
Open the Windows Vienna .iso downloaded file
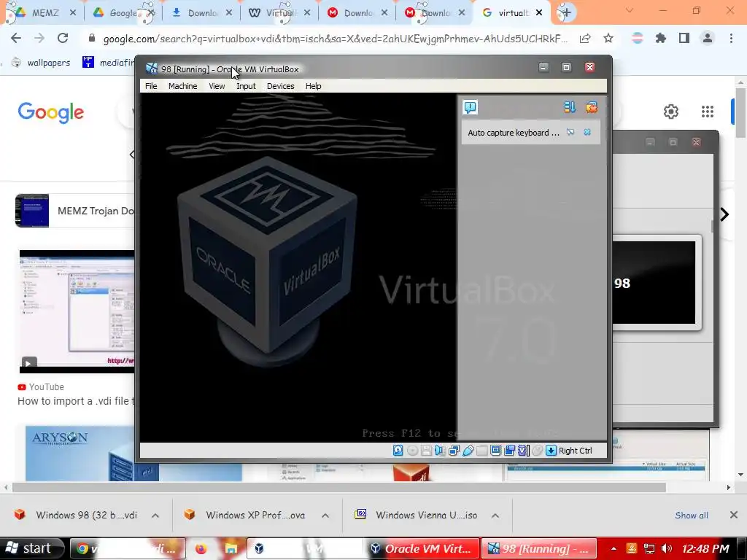point(416,516)
